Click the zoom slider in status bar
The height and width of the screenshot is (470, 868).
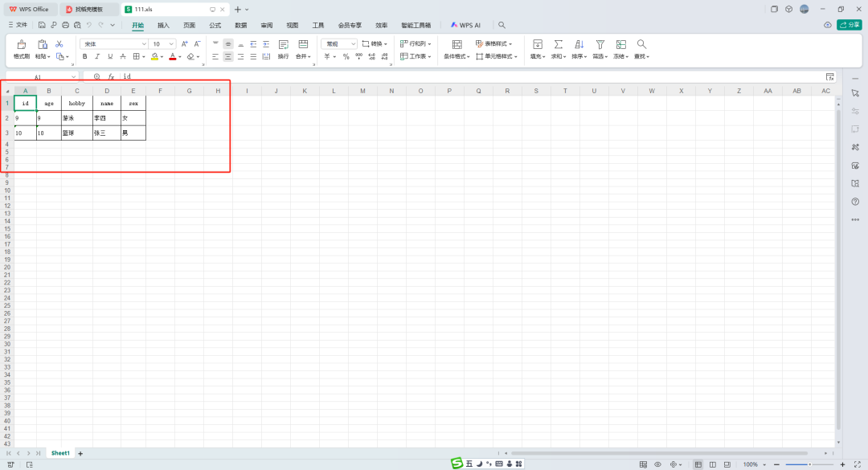pyautogui.click(x=809, y=464)
